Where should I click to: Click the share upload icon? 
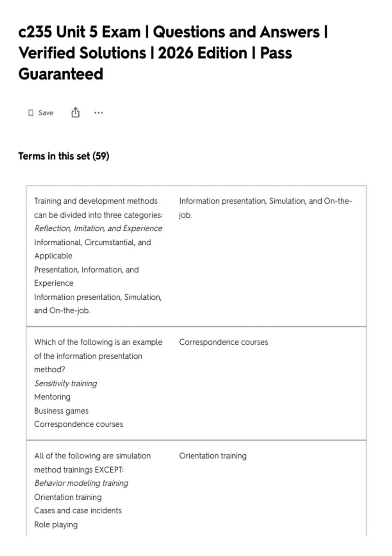(75, 112)
